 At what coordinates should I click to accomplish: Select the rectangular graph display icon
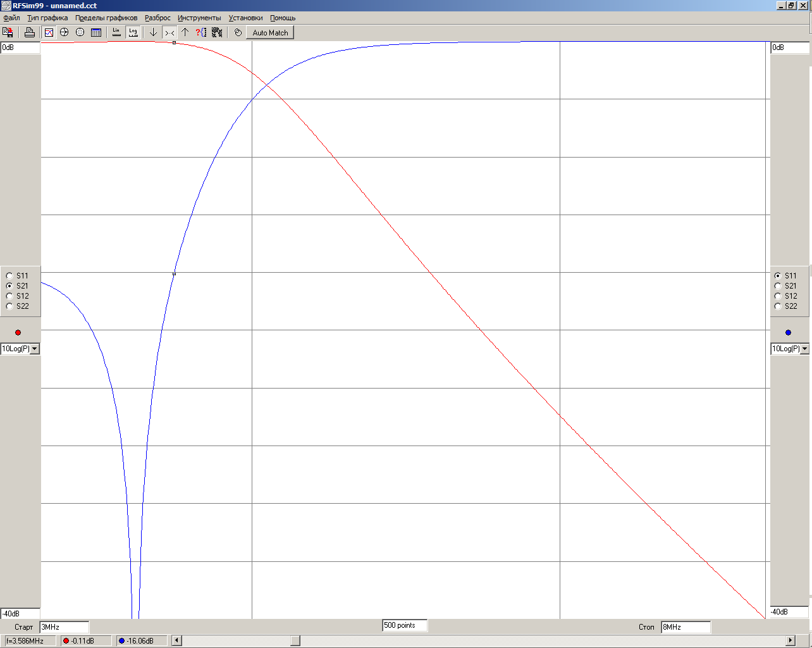pos(49,32)
